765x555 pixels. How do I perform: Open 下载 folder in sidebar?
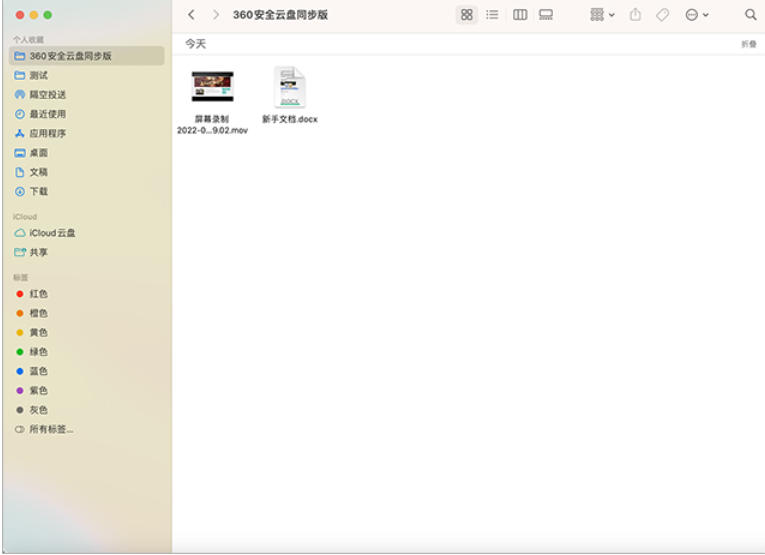(38, 191)
